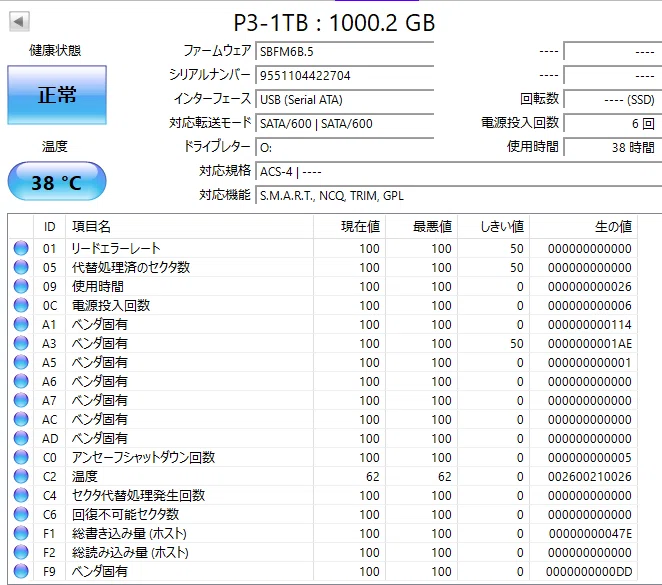This screenshot has height=585, width=662.
Task: Click the previous disk arrow button
Action: (x=19, y=21)
